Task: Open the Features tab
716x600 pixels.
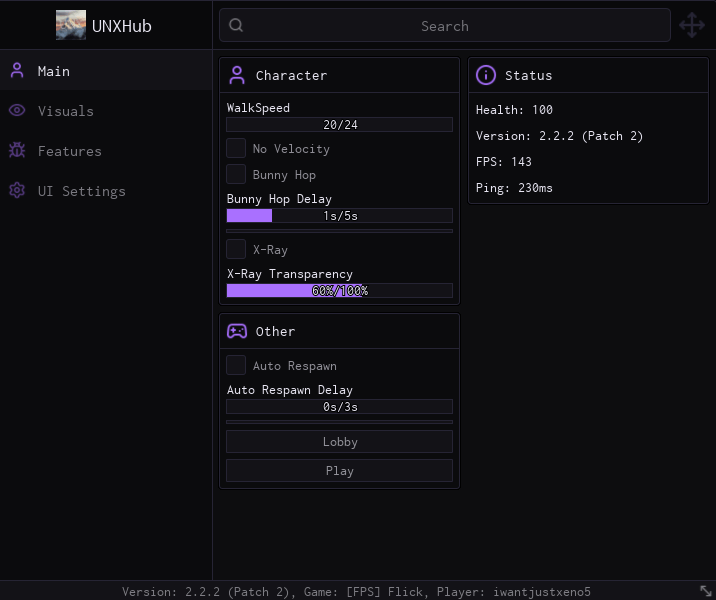Action: click(x=106, y=151)
